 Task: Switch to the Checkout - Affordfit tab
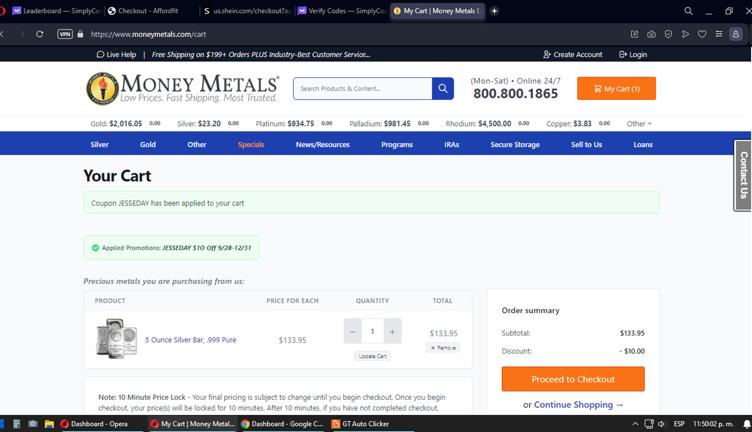pyautogui.click(x=149, y=11)
